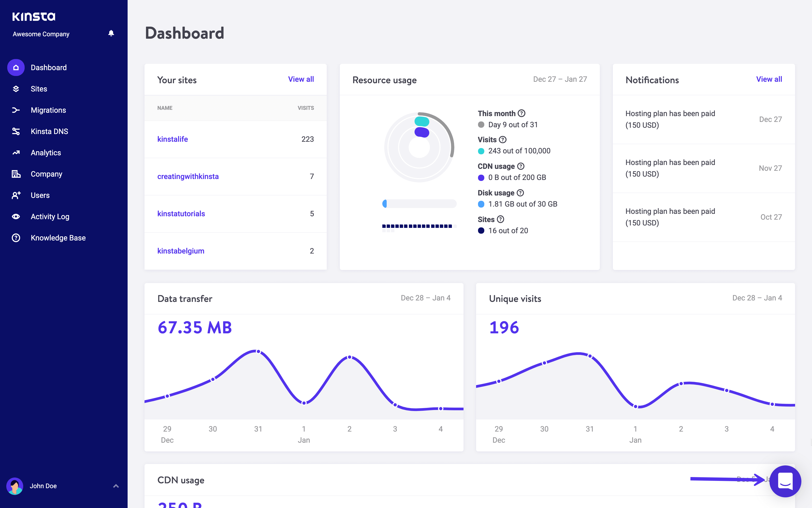Navigate to Kinsta DNS

49,131
